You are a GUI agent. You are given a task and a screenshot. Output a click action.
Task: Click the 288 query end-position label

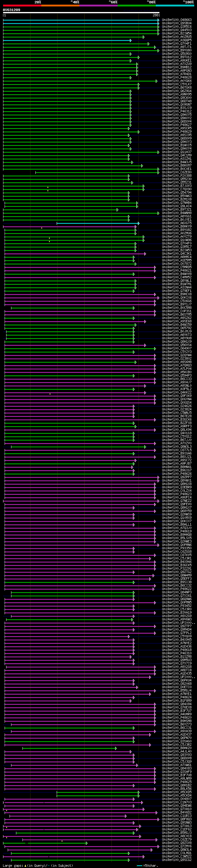[x=155, y=15]
